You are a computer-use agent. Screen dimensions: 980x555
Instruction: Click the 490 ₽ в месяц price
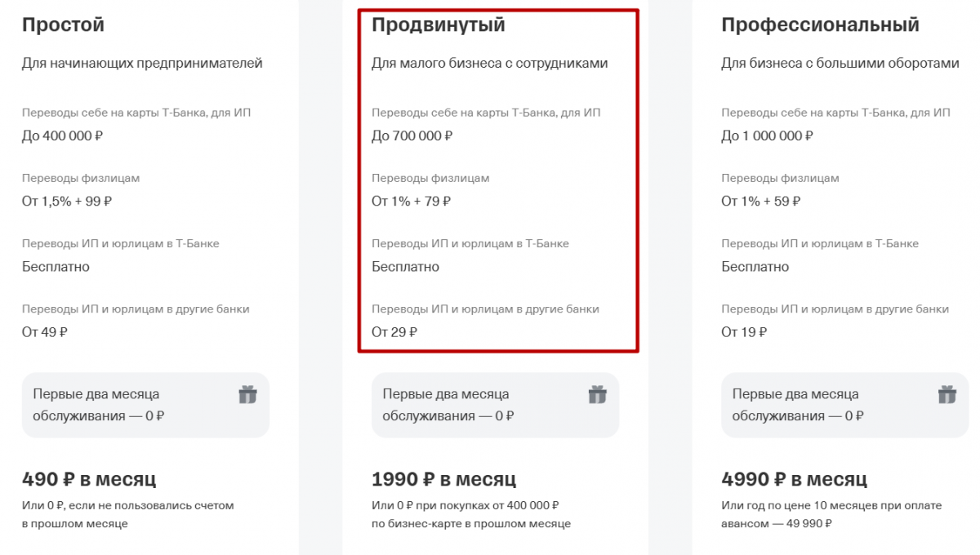click(x=89, y=479)
